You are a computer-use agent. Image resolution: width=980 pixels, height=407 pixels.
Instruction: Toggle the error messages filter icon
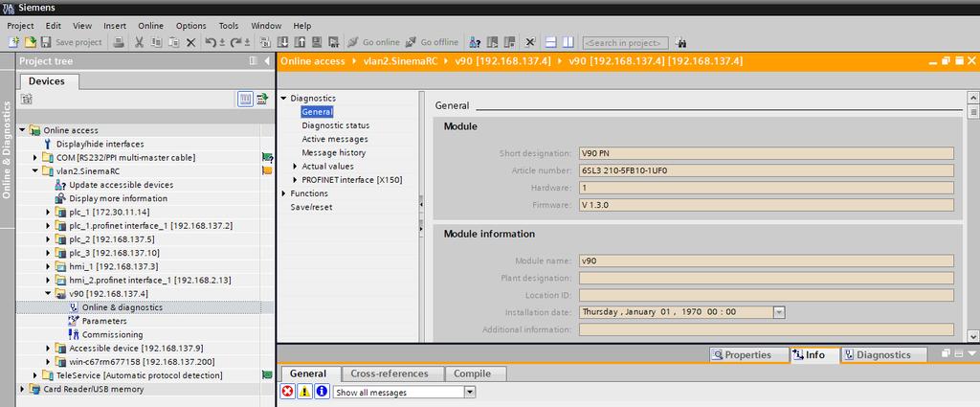click(287, 392)
